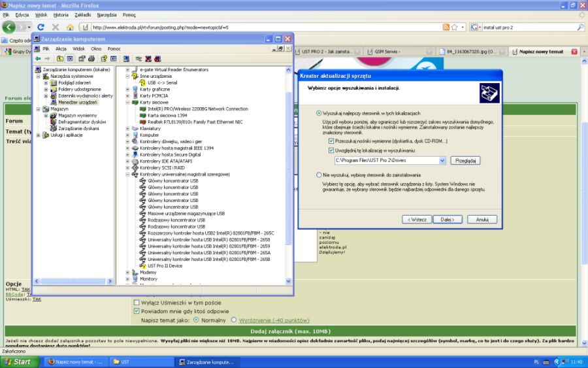
Task: Bookmark page with the star icon
Action: (455, 27)
